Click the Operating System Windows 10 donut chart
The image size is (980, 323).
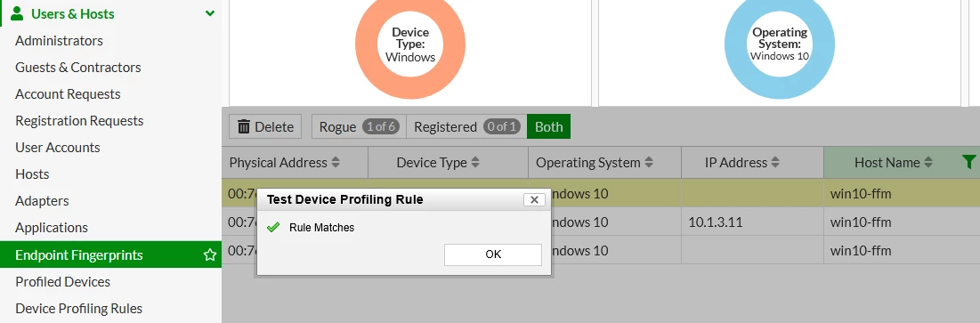pyautogui.click(x=780, y=44)
